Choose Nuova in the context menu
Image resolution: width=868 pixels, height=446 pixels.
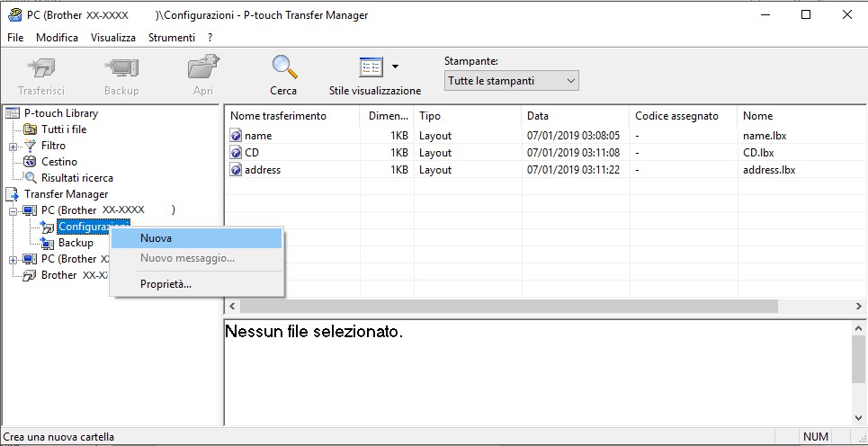point(197,238)
